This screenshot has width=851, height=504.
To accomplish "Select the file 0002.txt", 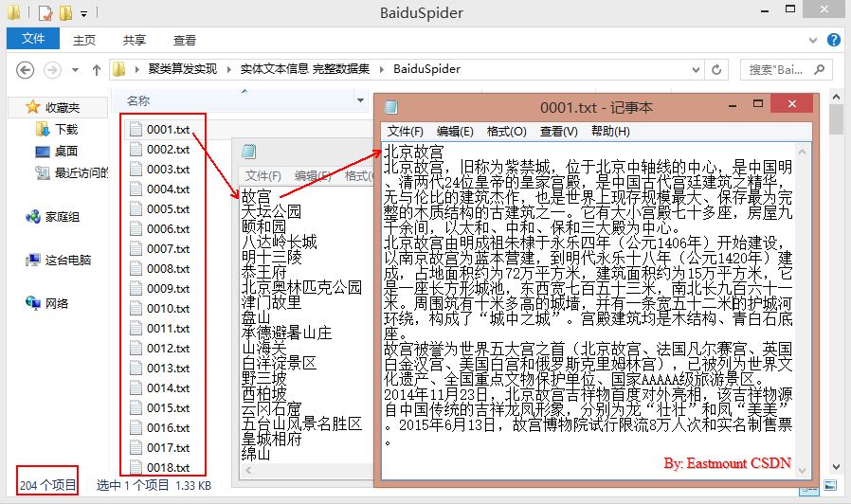I will click(168, 149).
